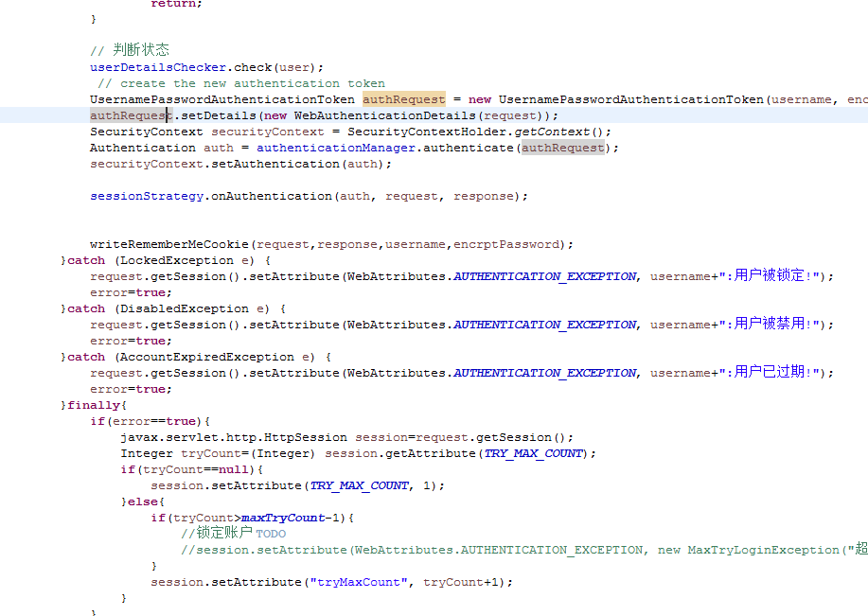Click the '用户被锁定!' string literal
This screenshot has height=616, width=868.
pyautogui.click(x=770, y=275)
